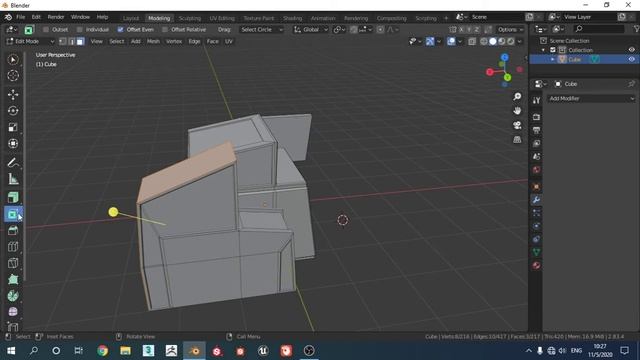Toggle X-ray display button
This screenshot has width=640, height=360.
[472, 41]
